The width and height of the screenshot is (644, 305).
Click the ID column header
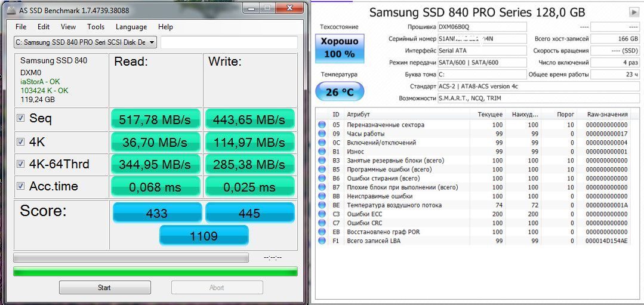336,115
